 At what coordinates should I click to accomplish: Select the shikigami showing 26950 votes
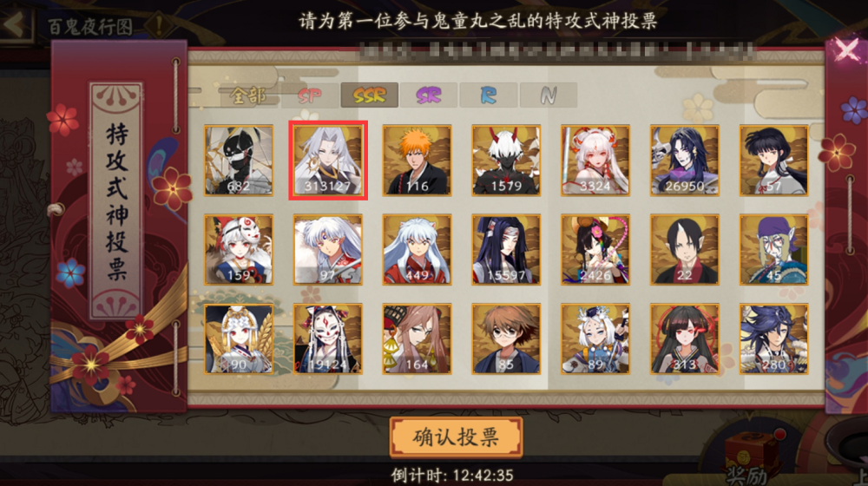[x=684, y=161]
